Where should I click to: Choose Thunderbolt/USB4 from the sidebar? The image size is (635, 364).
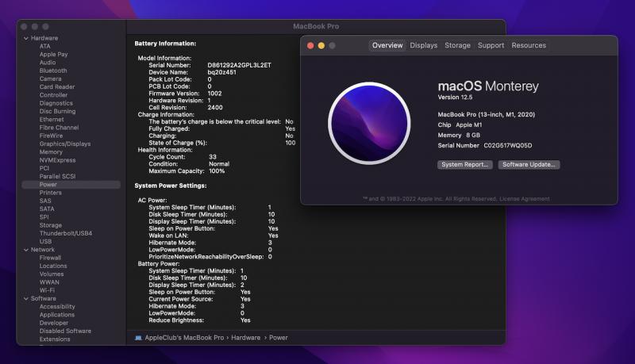66,233
